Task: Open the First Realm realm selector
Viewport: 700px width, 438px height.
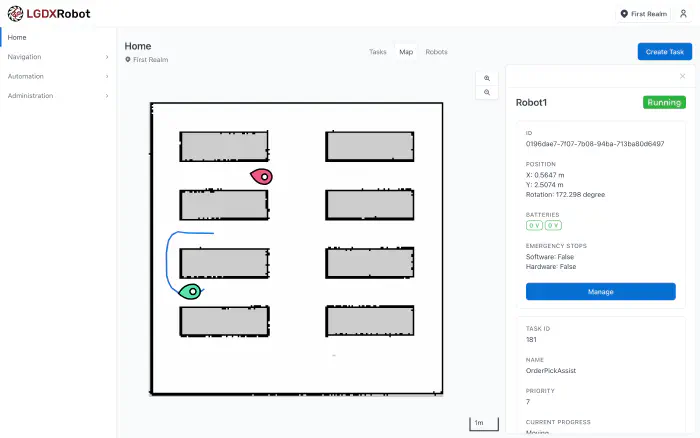Action: (643, 14)
